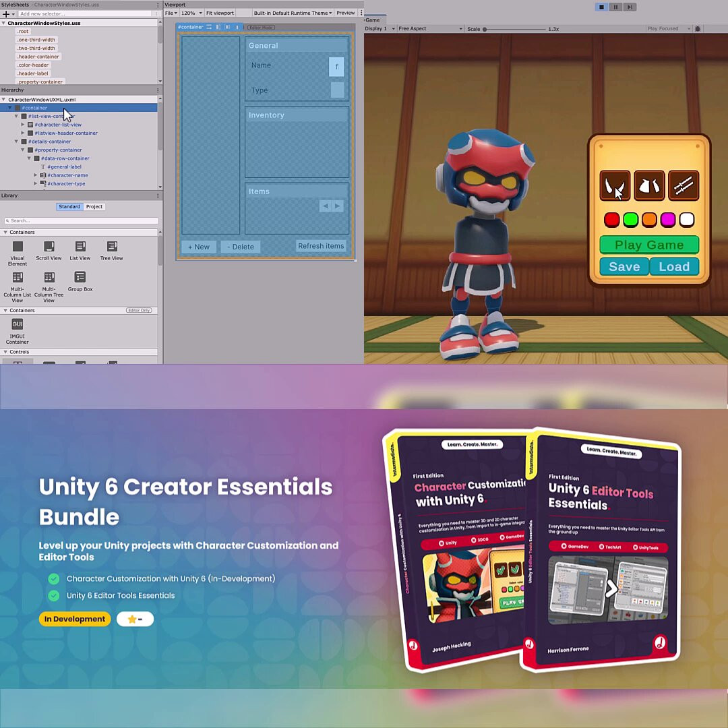Select Tree View in Library containers

tap(111, 251)
